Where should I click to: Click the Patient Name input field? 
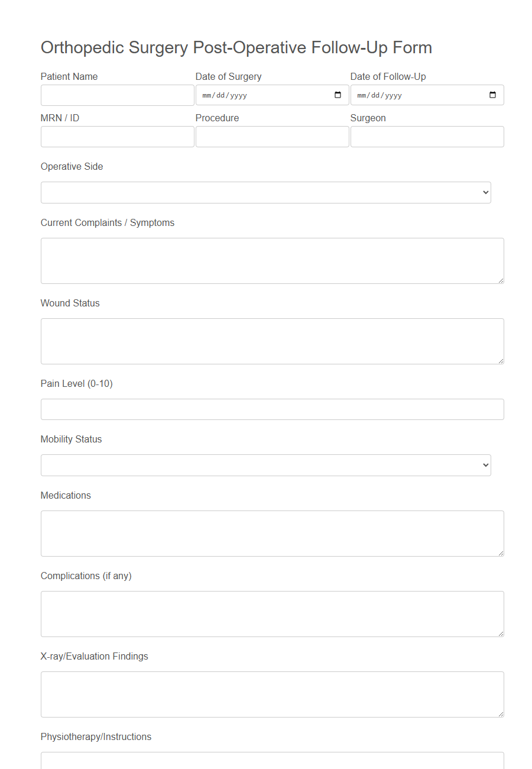tap(117, 95)
